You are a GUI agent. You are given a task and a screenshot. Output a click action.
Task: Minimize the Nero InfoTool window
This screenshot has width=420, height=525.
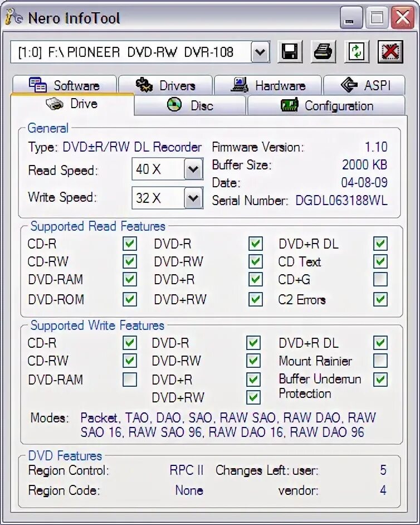coord(351,18)
